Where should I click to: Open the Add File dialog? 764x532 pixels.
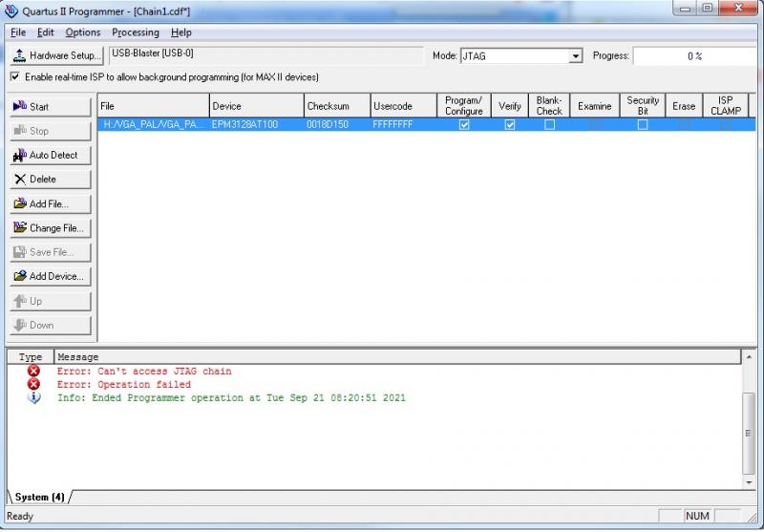(51, 203)
